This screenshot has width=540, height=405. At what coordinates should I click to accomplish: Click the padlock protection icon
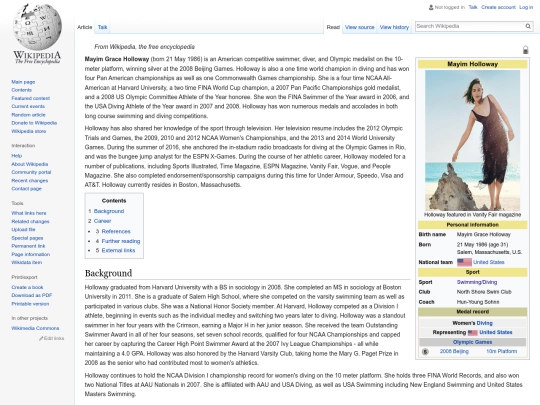pyautogui.click(x=525, y=50)
